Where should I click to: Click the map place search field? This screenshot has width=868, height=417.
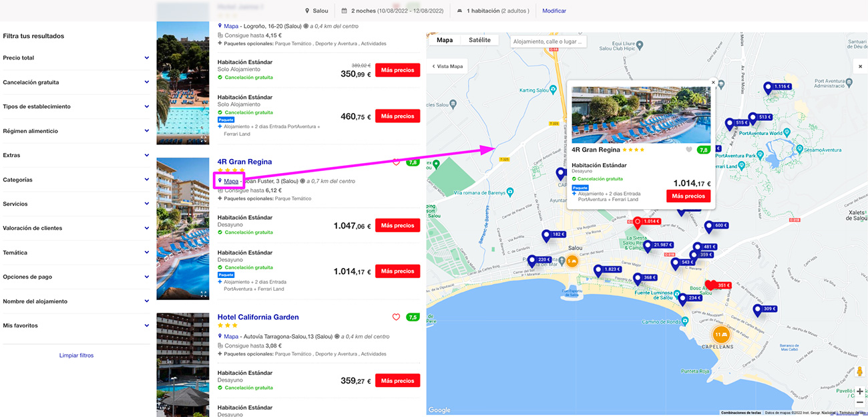[549, 41]
